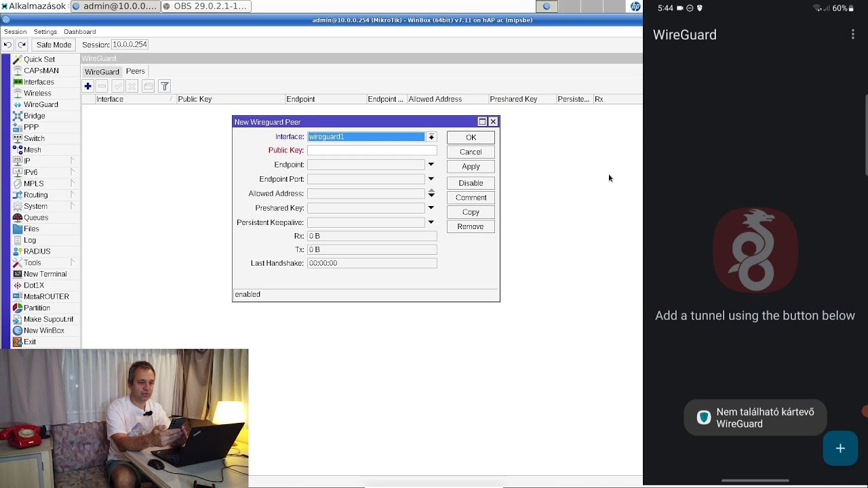Open Partition in sidebar

tap(37, 308)
